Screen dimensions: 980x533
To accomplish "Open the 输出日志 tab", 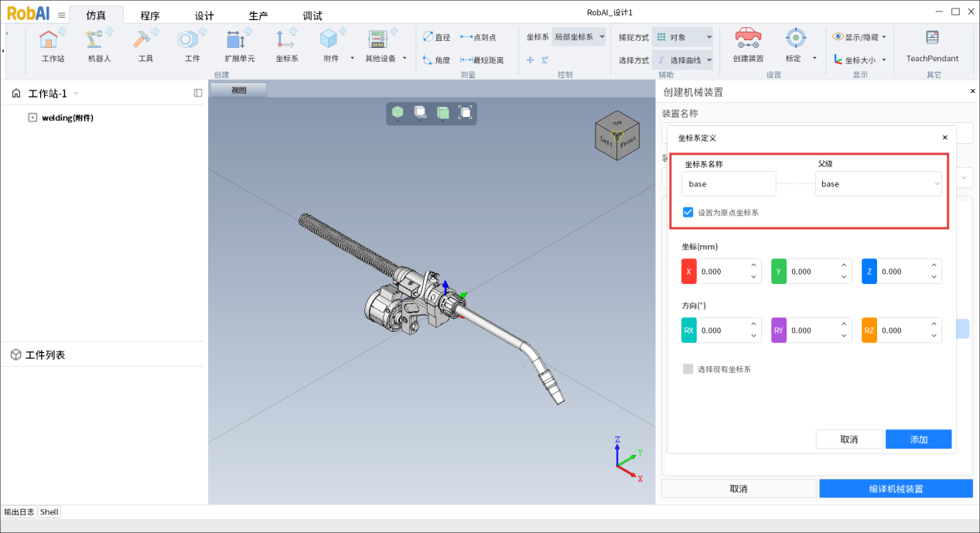I will pyautogui.click(x=19, y=511).
